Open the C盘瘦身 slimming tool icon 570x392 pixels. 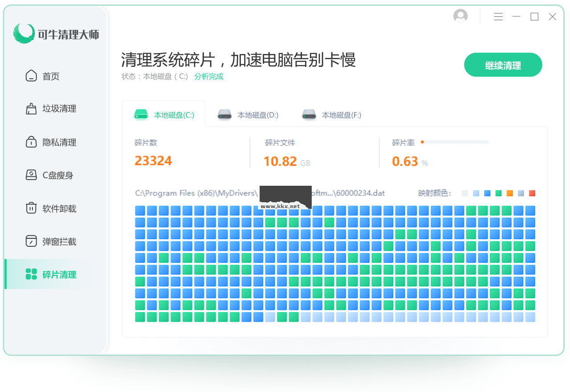(x=31, y=175)
